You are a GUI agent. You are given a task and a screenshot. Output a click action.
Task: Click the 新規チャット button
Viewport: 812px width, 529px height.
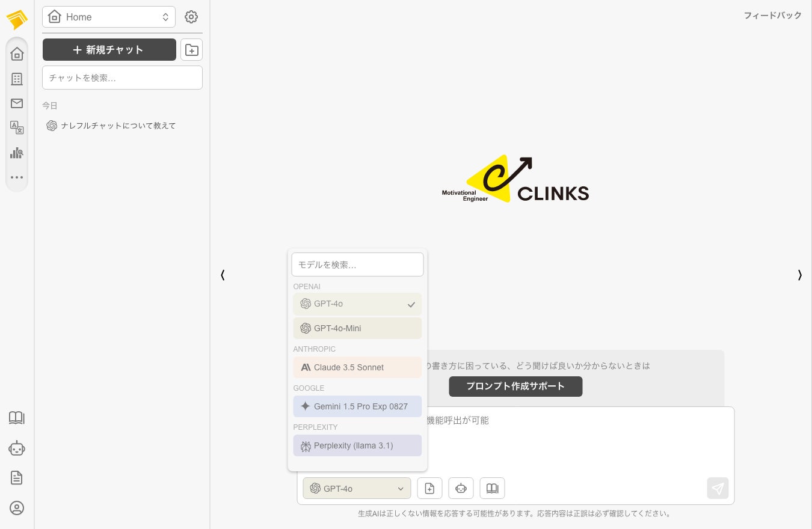tap(109, 50)
